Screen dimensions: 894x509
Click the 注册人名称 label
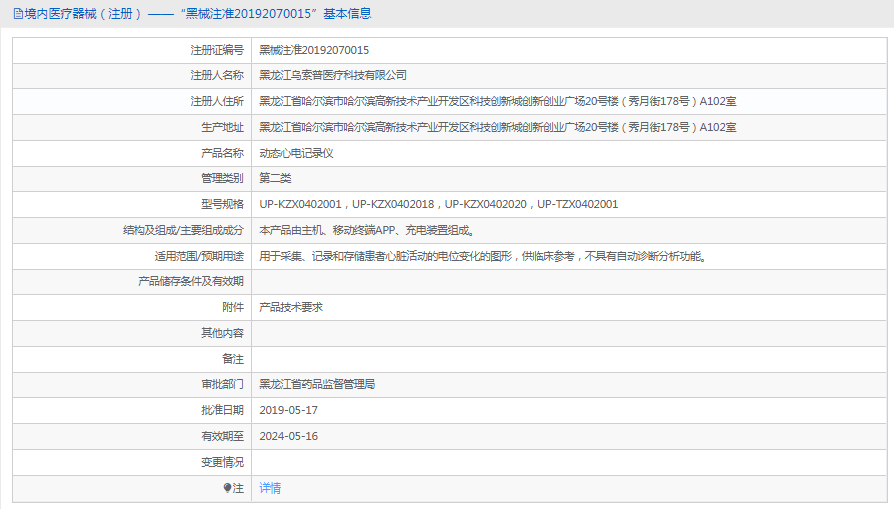[x=217, y=75]
